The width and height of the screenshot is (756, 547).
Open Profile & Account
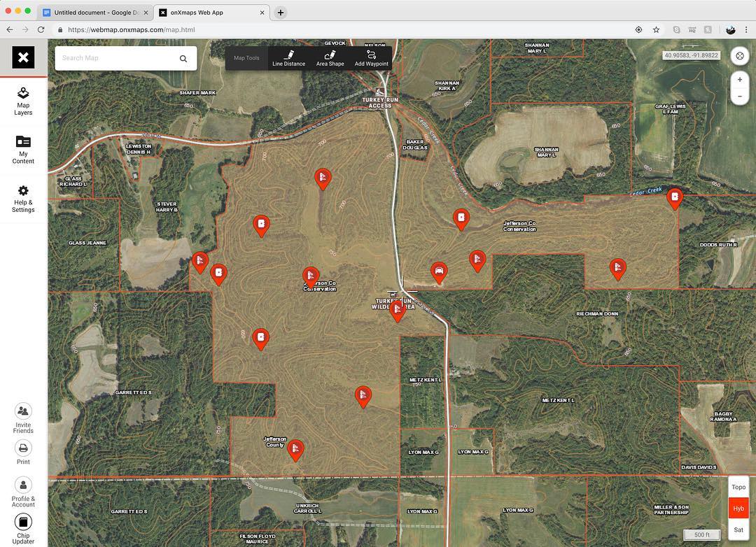23,490
